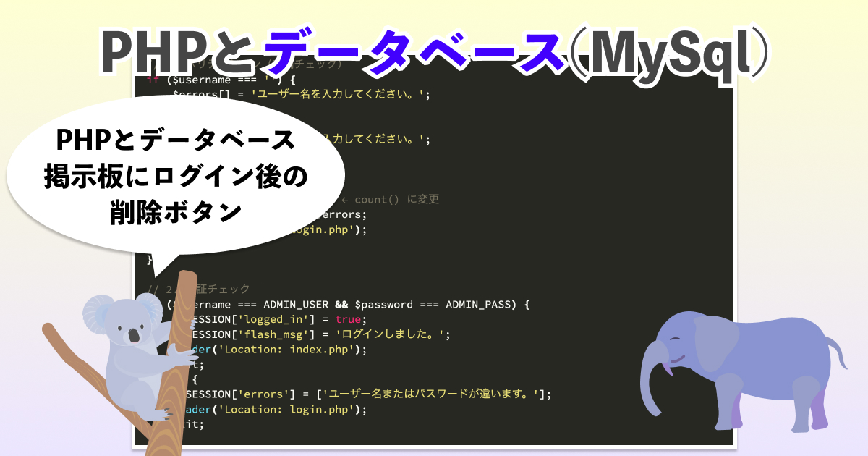Click the white speech bubble
868x456 pixels.
point(174,176)
